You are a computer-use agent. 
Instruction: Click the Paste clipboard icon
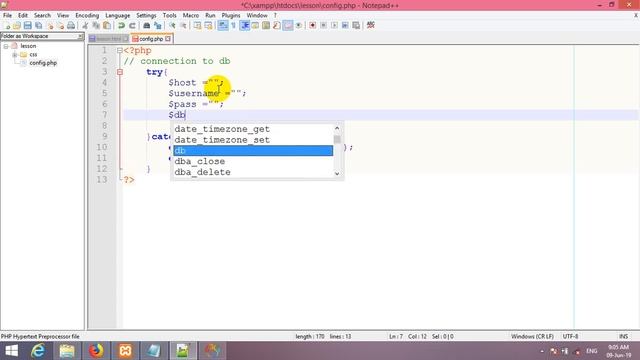click(x=107, y=25)
